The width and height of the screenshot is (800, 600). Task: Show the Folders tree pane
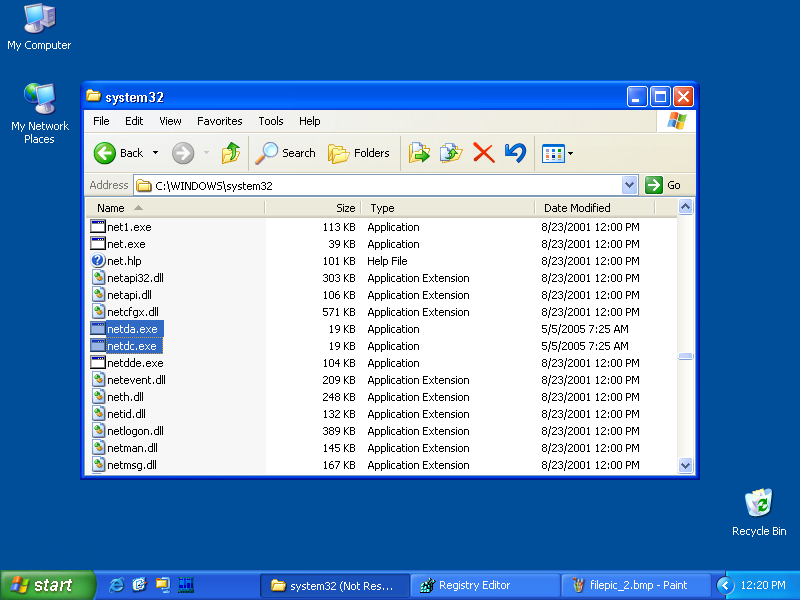click(x=358, y=153)
